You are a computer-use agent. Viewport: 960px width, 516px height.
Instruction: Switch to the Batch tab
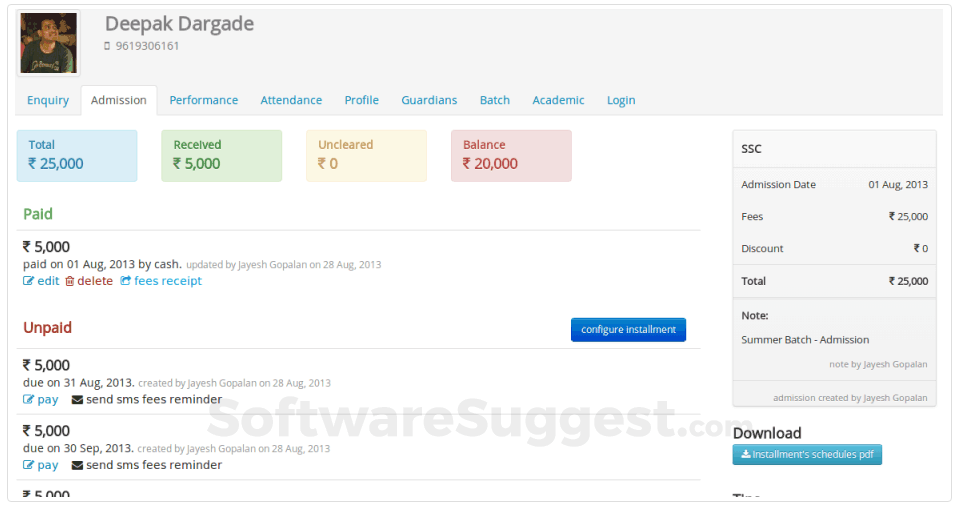click(x=495, y=100)
